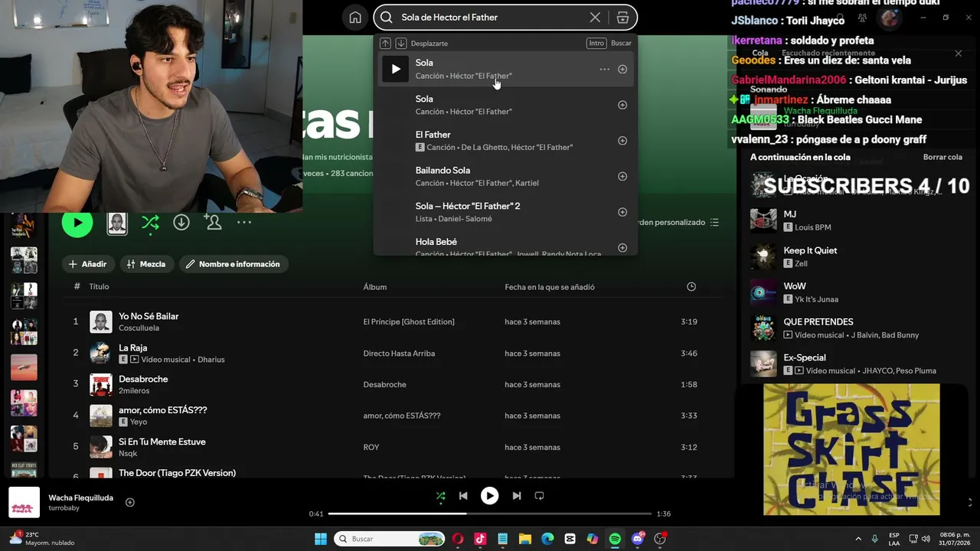Open Opera from the taskbar

tap(458, 539)
